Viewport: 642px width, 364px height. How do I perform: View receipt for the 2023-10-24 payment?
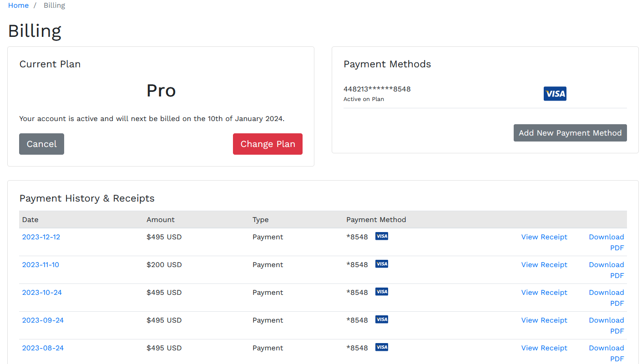click(544, 293)
